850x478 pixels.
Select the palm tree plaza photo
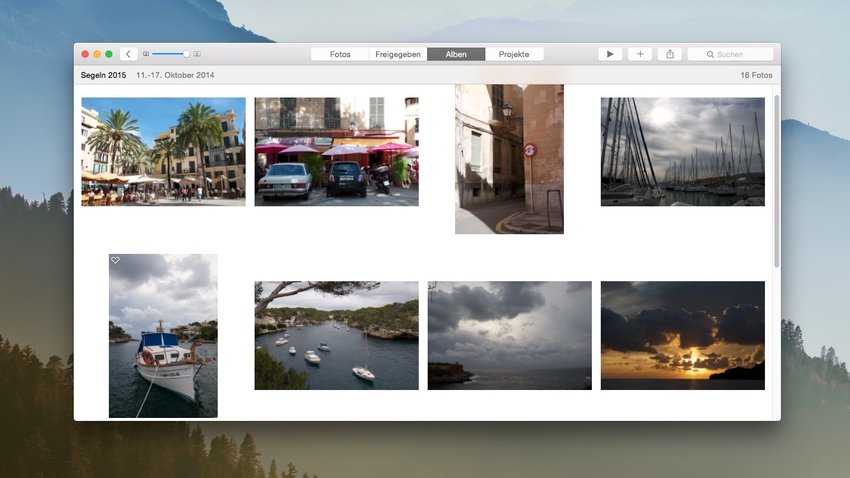(163, 152)
